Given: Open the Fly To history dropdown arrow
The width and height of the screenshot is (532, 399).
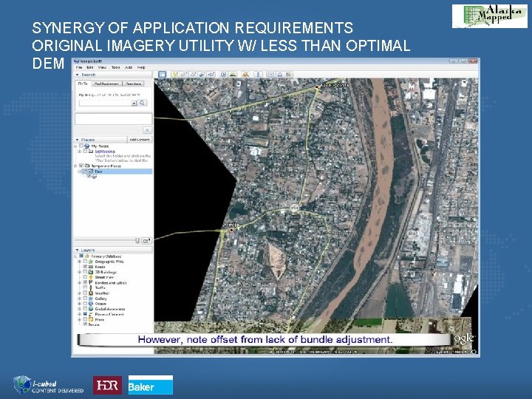Looking at the screenshot, I should pyautogui.click(x=134, y=103).
